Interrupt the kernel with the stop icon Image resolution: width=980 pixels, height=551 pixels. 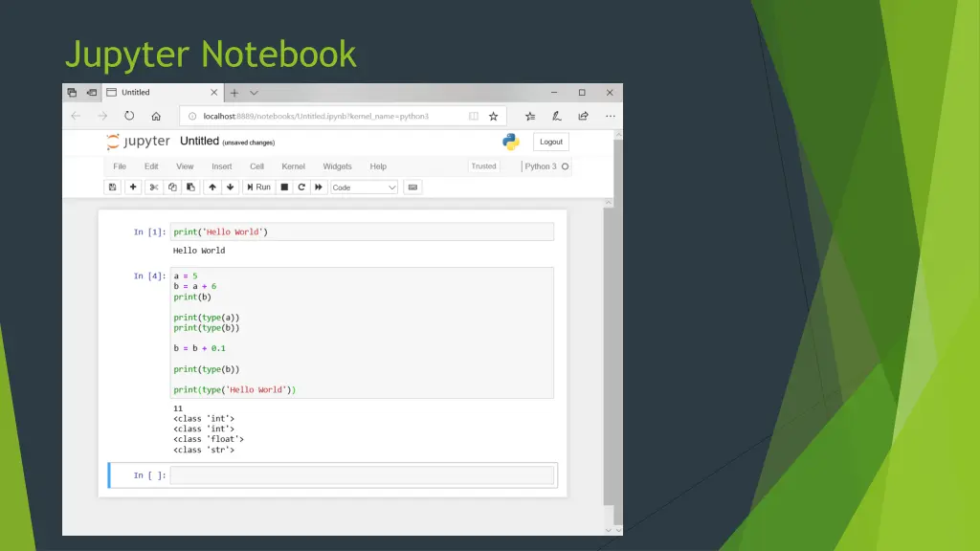(284, 187)
